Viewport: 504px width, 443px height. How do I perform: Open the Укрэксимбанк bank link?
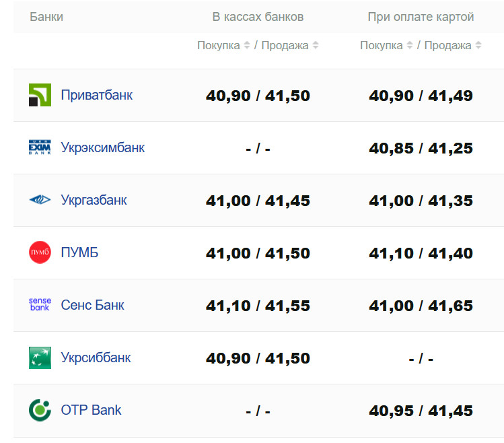[102, 147]
